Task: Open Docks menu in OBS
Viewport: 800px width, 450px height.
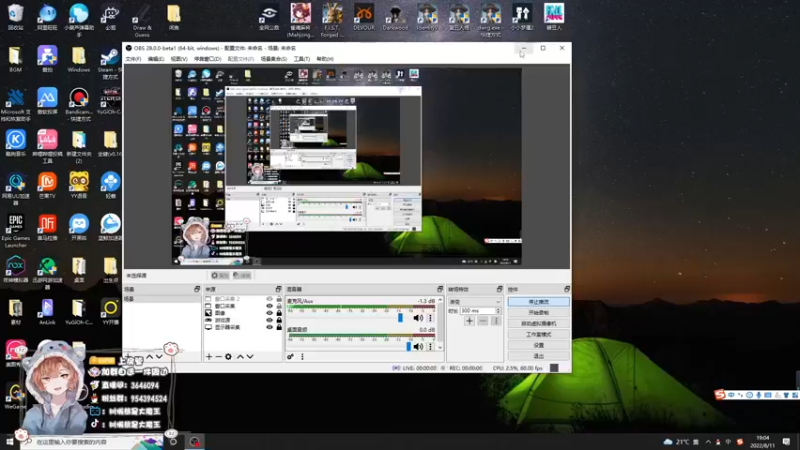Action: point(208,59)
